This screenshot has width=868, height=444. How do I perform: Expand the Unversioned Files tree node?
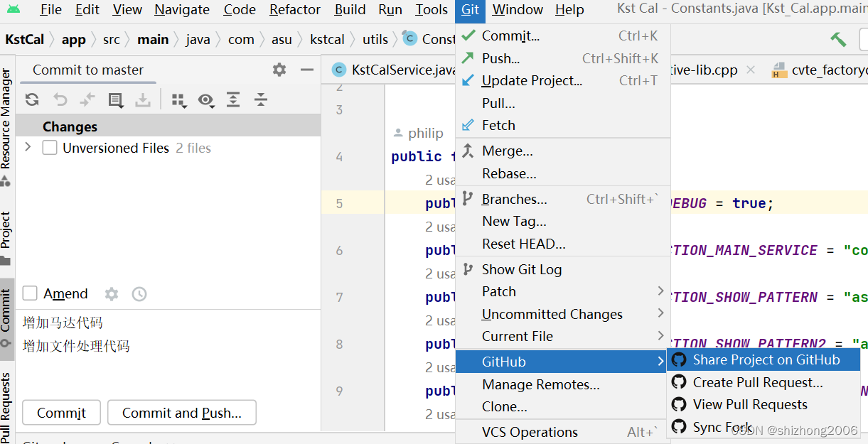pos(28,147)
